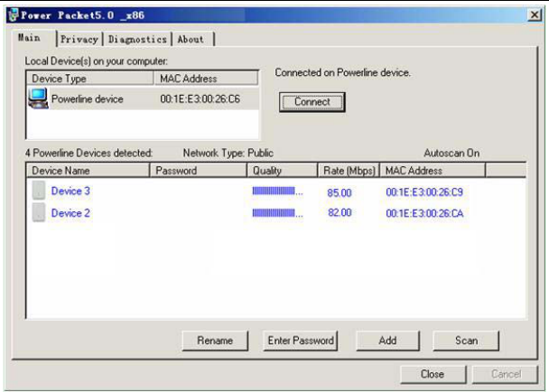Click the adapter icon next to Device 3
Viewport: 549px width, 392px height.
tap(39, 191)
